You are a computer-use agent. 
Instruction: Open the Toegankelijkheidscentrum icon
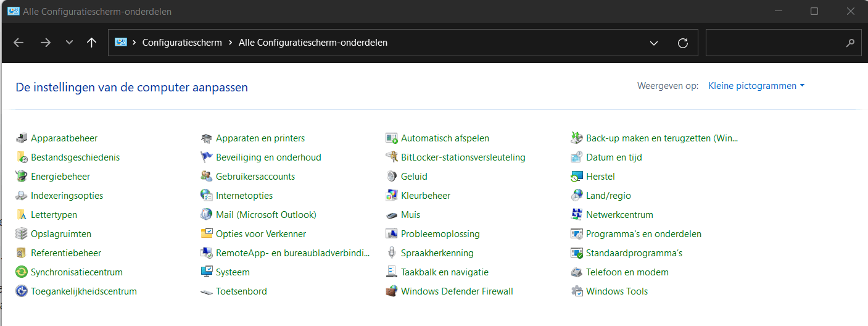tap(22, 291)
